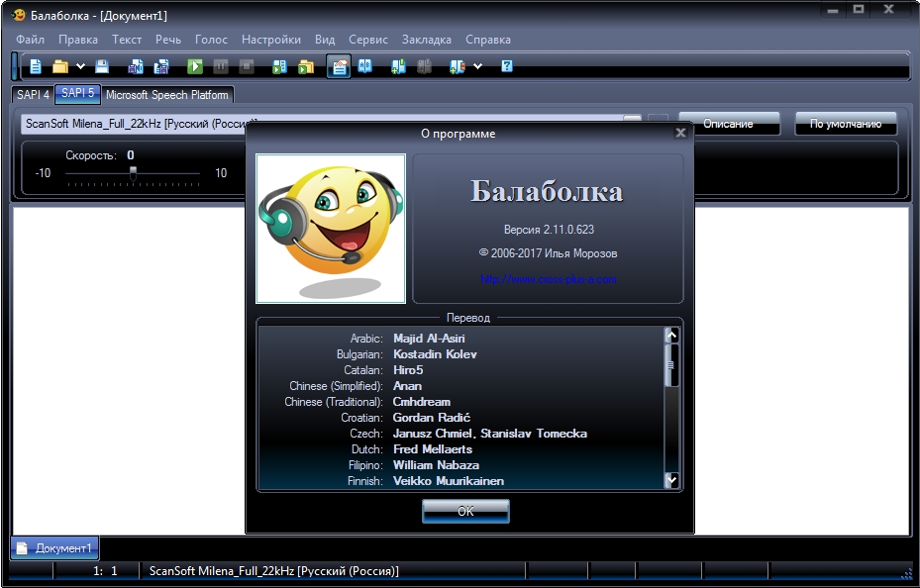The width and height of the screenshot is (920, 588).
Task: Click the Czech translators line
Action: tap(490, 434)
